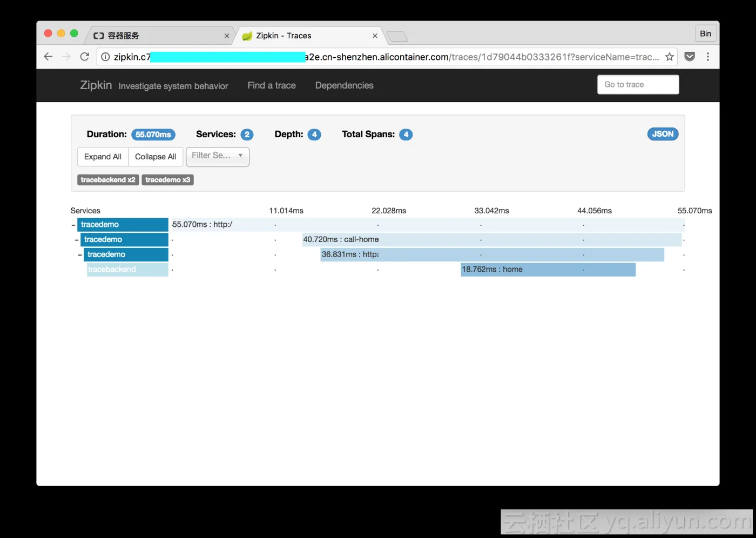Image resolution: width=756 pixels, height=538 pixels.
Task: Open the Dependencies page
Action: [345, 85]
